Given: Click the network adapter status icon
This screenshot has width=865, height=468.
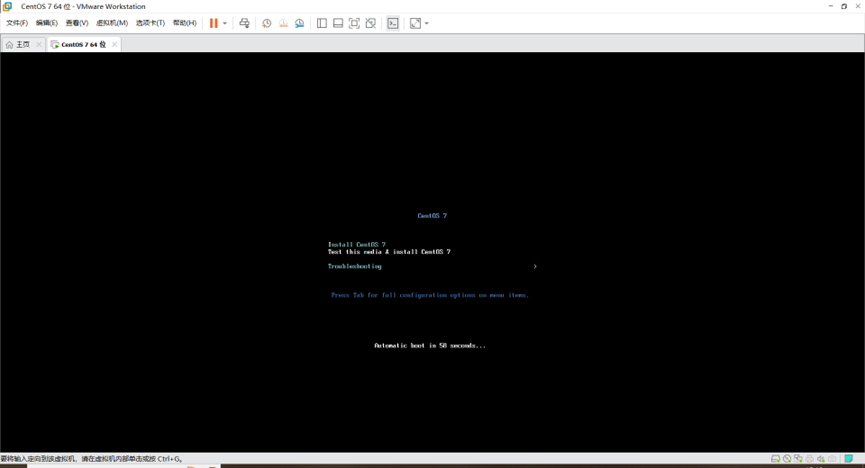Looking at the screenshot, I should point(798,459).
